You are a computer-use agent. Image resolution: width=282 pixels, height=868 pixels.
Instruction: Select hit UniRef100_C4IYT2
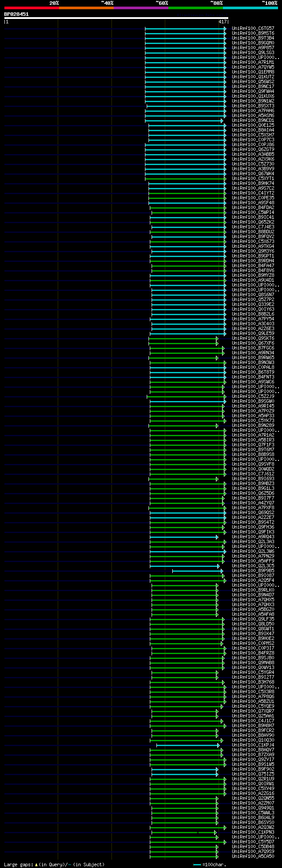(253, 193)
